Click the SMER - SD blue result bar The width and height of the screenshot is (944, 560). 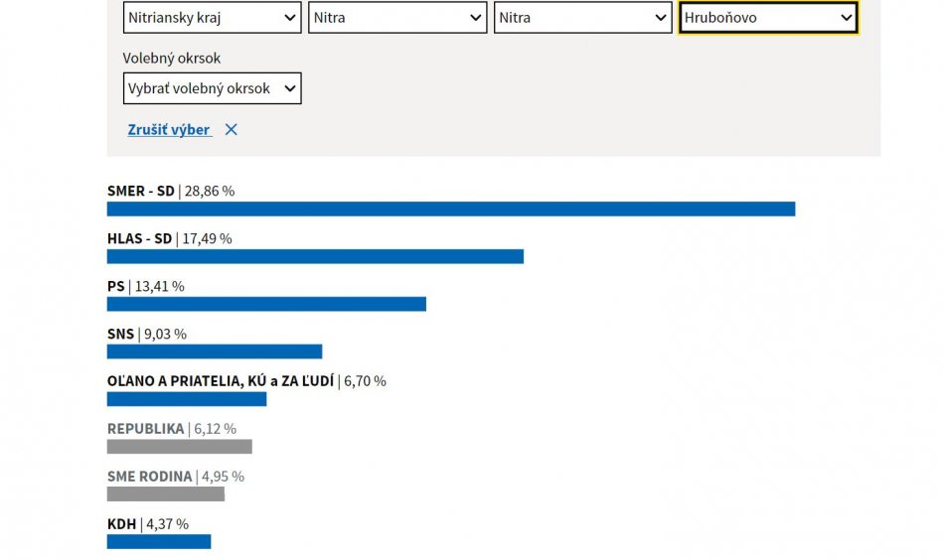click(x=450, y=209)
